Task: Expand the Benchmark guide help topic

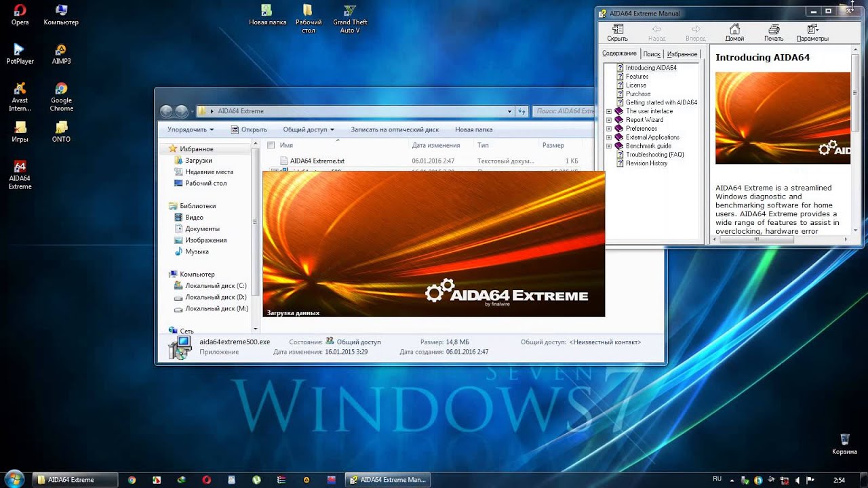Action: pyautogui.click(x=609, y=146)
